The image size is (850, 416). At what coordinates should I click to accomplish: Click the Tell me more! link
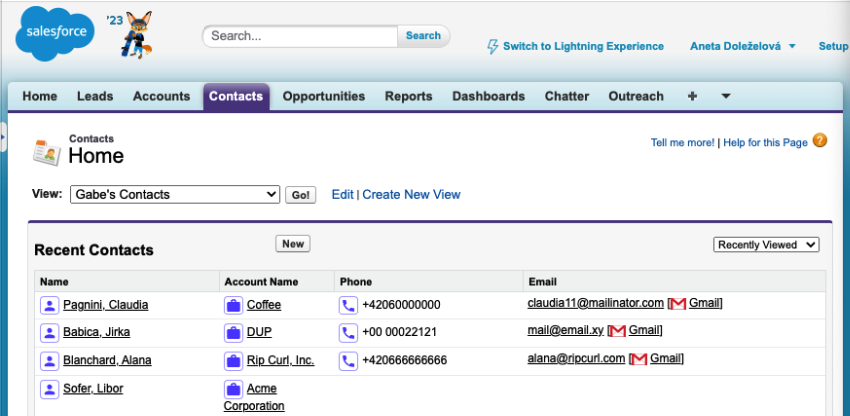(682, 143)
